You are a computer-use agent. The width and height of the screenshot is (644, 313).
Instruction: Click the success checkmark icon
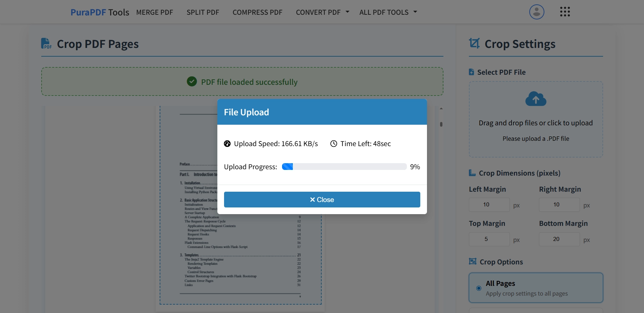point(192,81)
